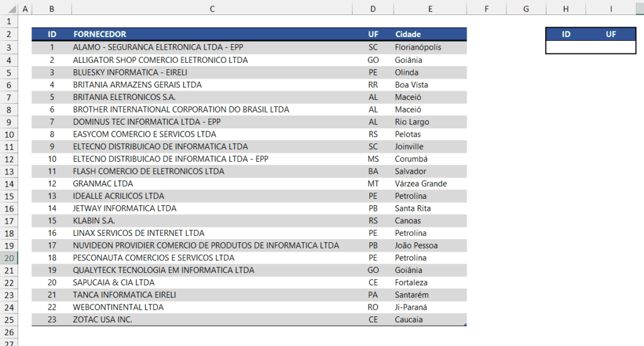644x346 pixels.
Task: Select cell TANCA INFORMATICA EIRELI
Action: click(x=212, y=294)
